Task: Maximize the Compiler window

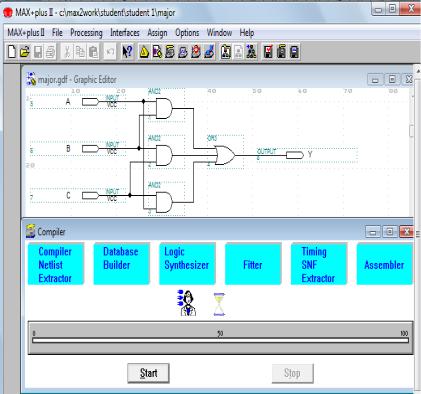Action: coord(389,232)
